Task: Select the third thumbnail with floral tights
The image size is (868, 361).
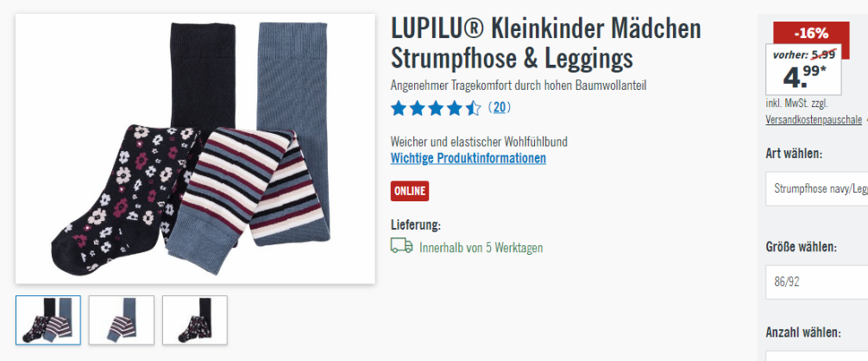Action: coord(195,320)
